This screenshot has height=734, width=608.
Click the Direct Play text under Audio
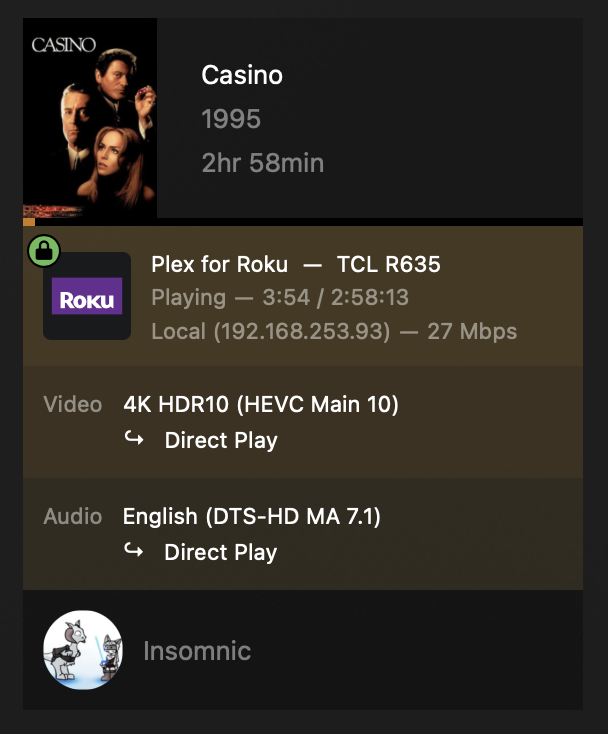coord(221,552)
